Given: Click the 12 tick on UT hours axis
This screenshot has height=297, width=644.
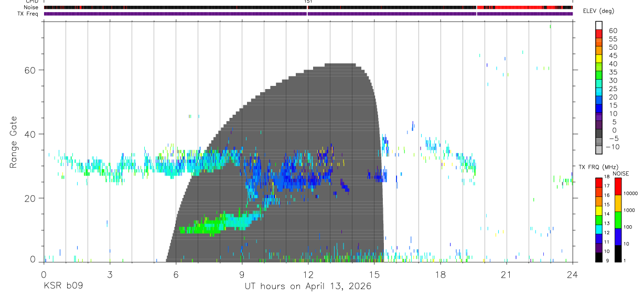Looking at the screenshot, I should click(x=308, y=274).
